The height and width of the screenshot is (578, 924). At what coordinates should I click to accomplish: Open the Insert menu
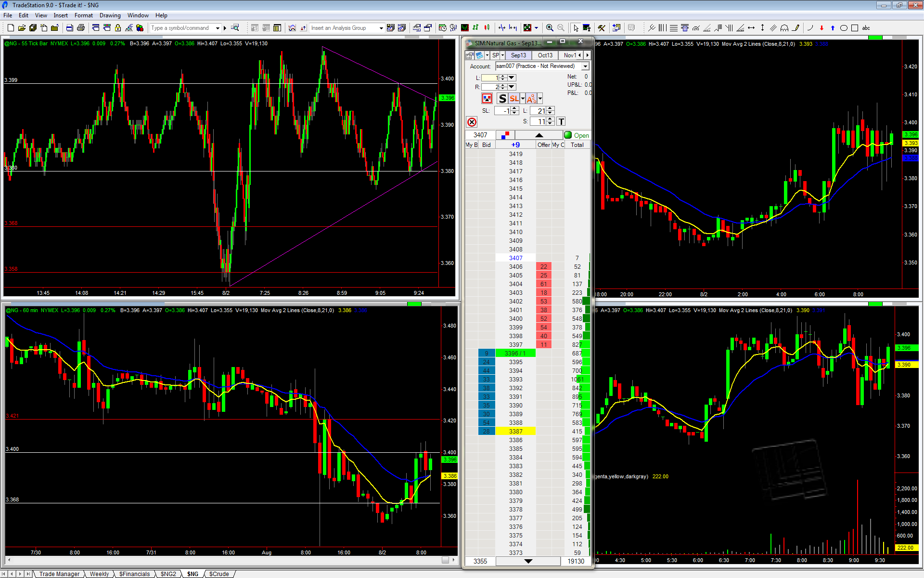(61, 15)
